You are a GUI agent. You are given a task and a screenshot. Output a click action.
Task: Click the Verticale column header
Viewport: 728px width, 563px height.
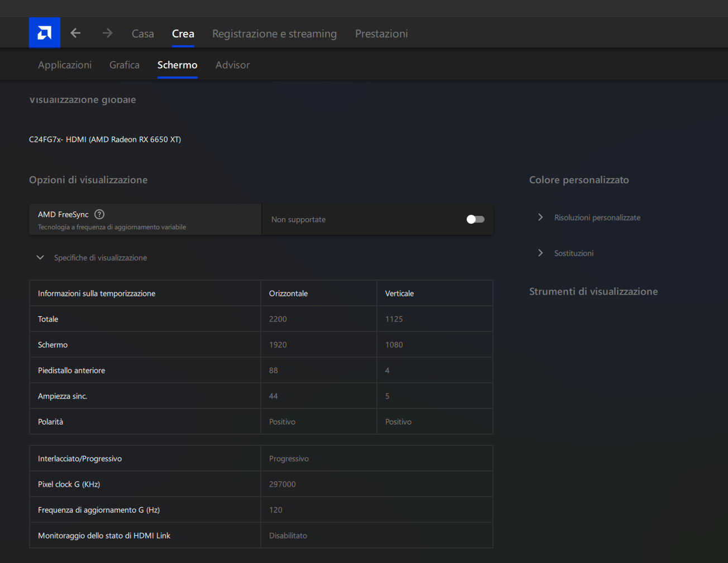click(x=399, y=293)
